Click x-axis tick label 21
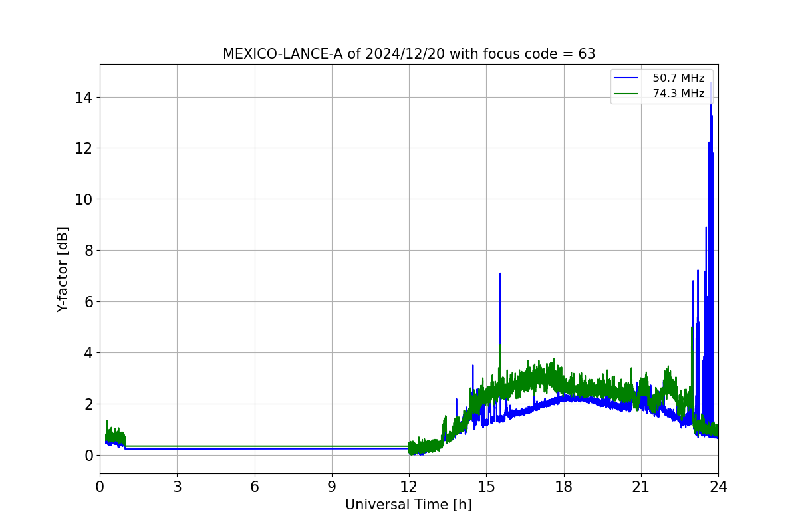The width and height of the screenshot is (798, 532). (x=641, y=487)
